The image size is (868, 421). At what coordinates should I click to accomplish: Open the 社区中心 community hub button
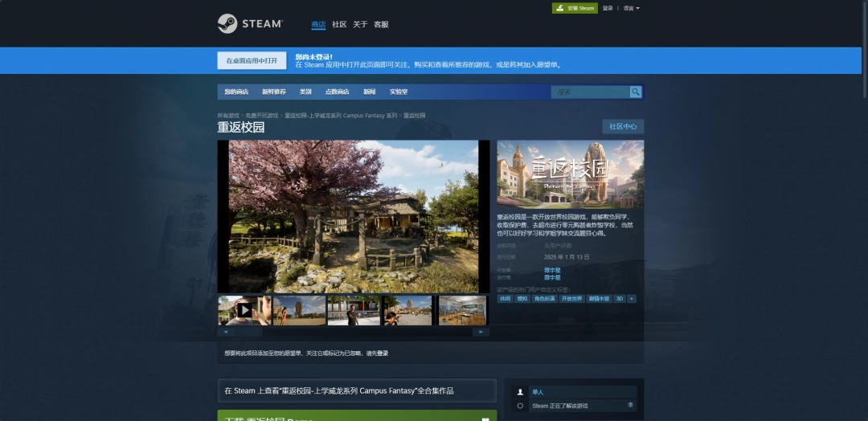coord(623,126)
